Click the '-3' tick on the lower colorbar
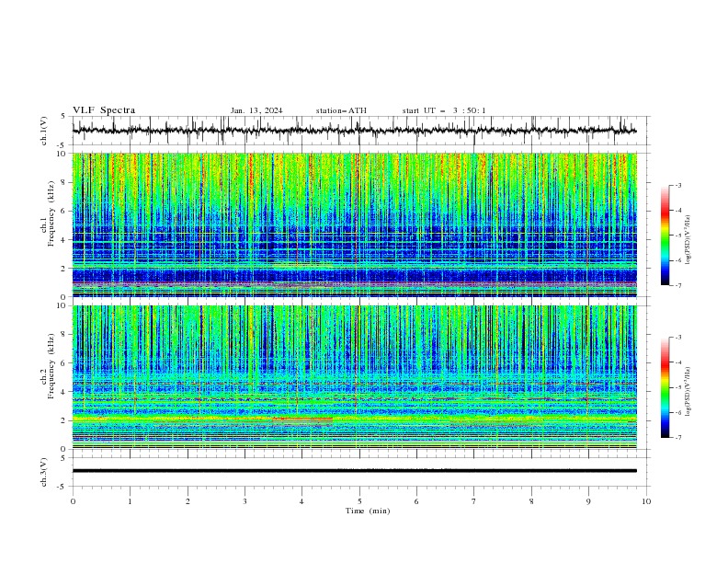Image resolution: width=728 pixels, height=563 pixels. (677, 338)
